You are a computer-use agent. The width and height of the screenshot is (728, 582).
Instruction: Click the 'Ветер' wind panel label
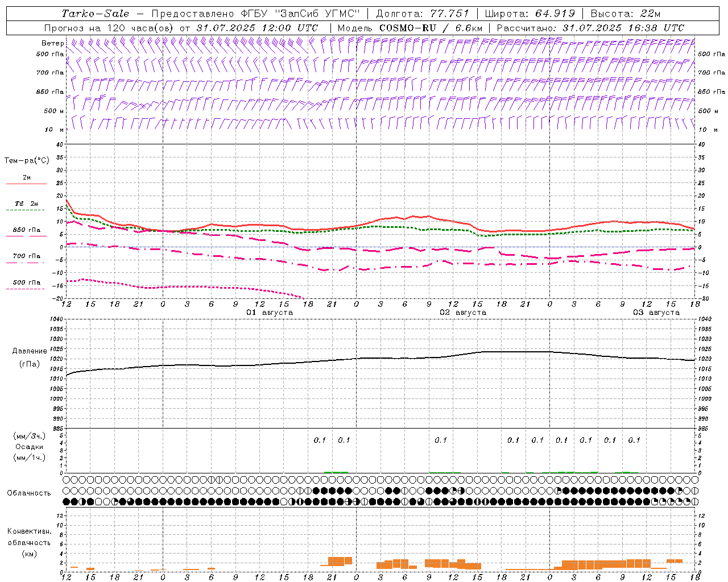coord(52,43)
